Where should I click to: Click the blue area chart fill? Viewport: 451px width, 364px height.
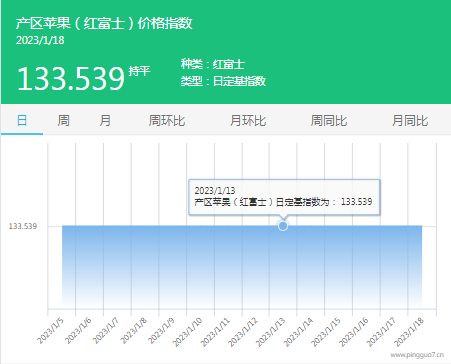pos(242,267)
